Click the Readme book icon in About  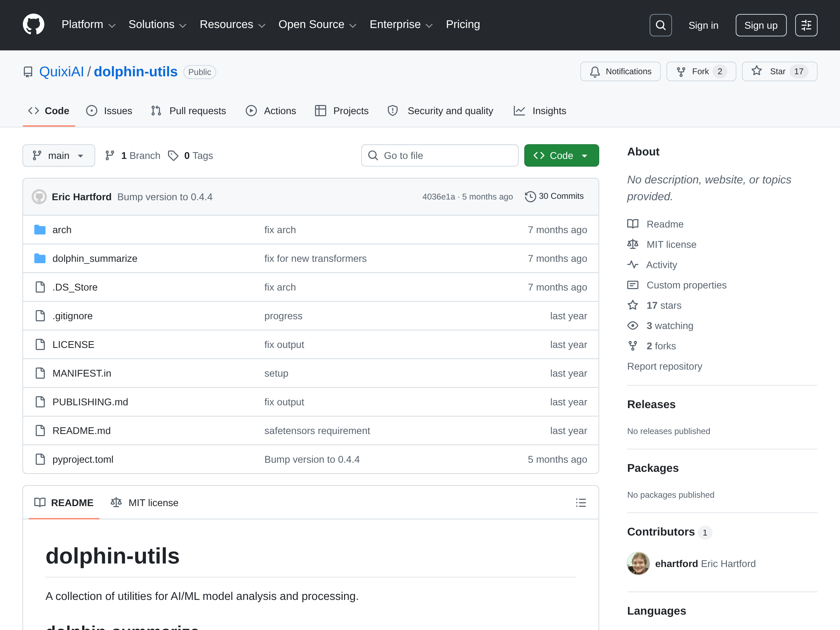click(633, 224)
